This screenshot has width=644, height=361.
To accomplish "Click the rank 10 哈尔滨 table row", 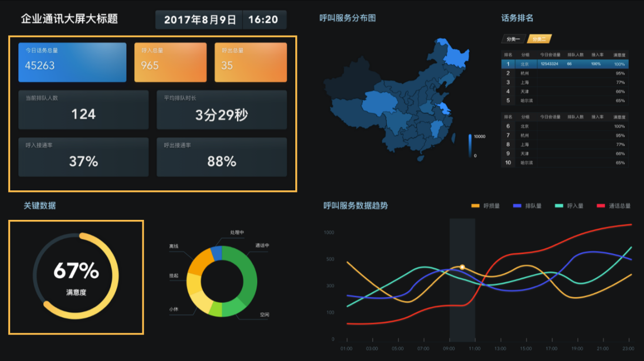I will tap(564, 162).
